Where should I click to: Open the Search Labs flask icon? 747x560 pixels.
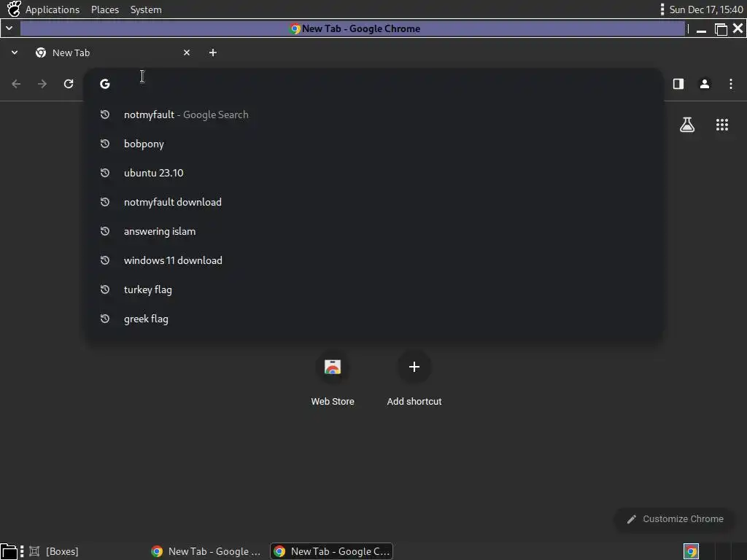click(x=687, y=125)
